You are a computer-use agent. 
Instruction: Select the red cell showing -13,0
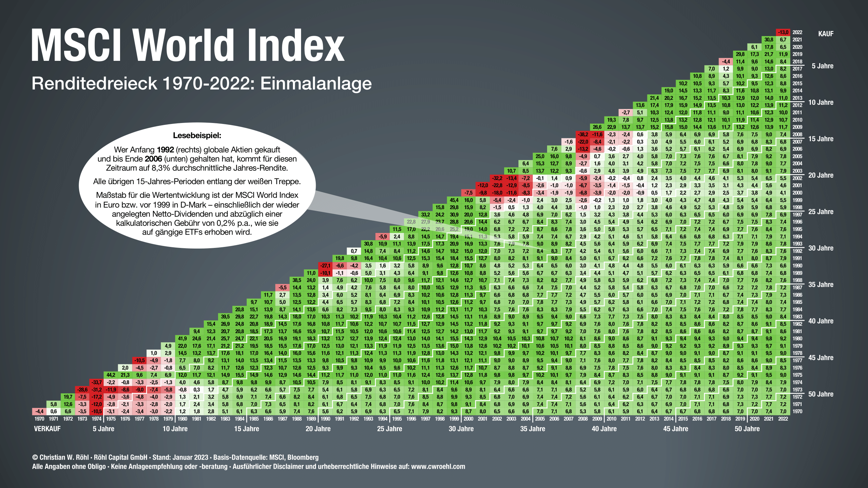point(783,32)
